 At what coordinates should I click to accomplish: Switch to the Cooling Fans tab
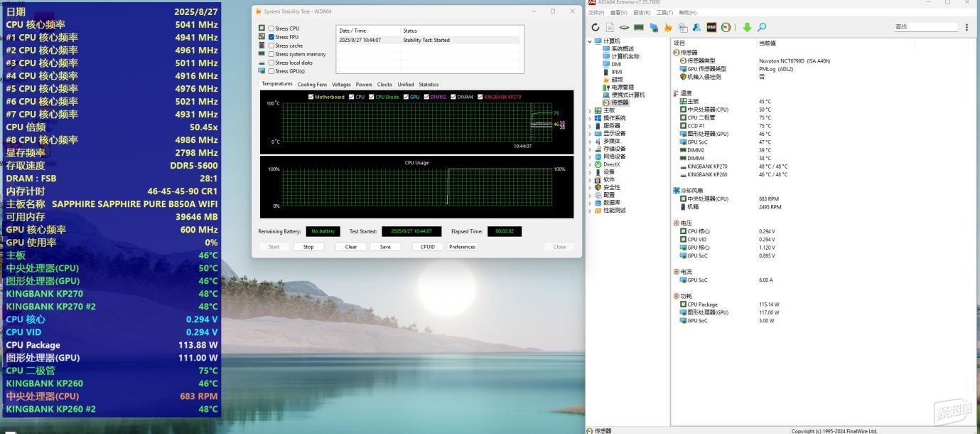[x=312, y=84]
